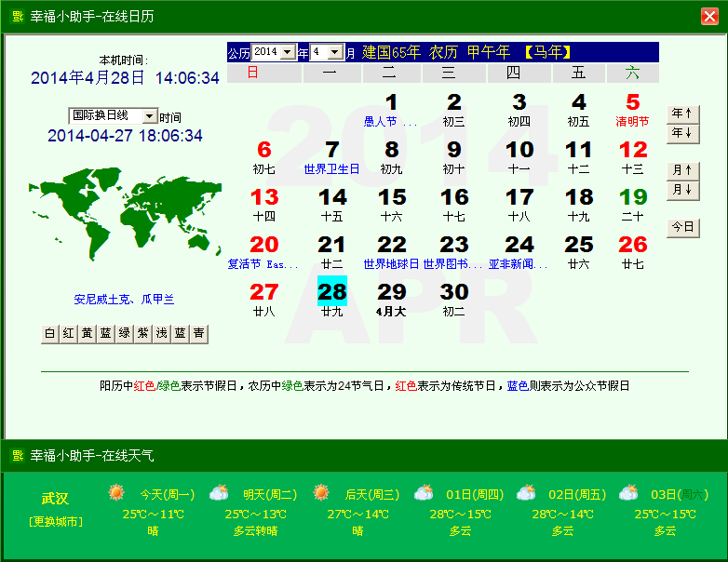
Task: Select April 19 green date cell
Action: [x=632, y=206]
